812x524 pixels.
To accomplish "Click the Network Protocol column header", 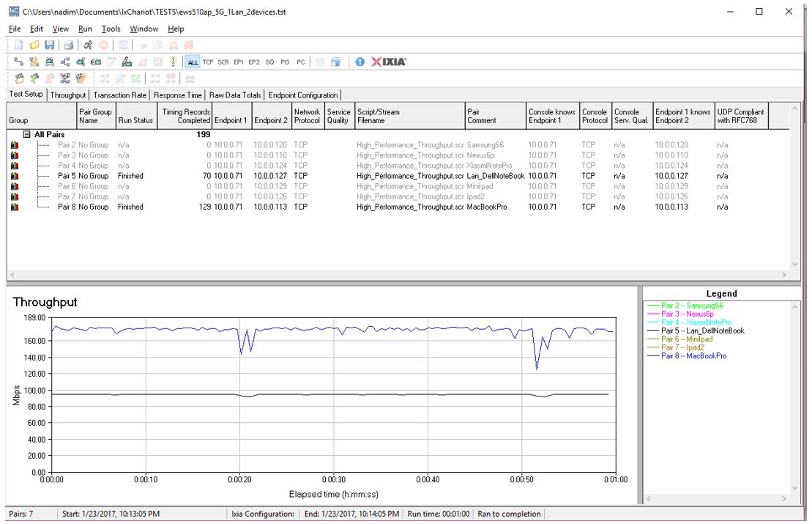I will click(x=307, y=116).
